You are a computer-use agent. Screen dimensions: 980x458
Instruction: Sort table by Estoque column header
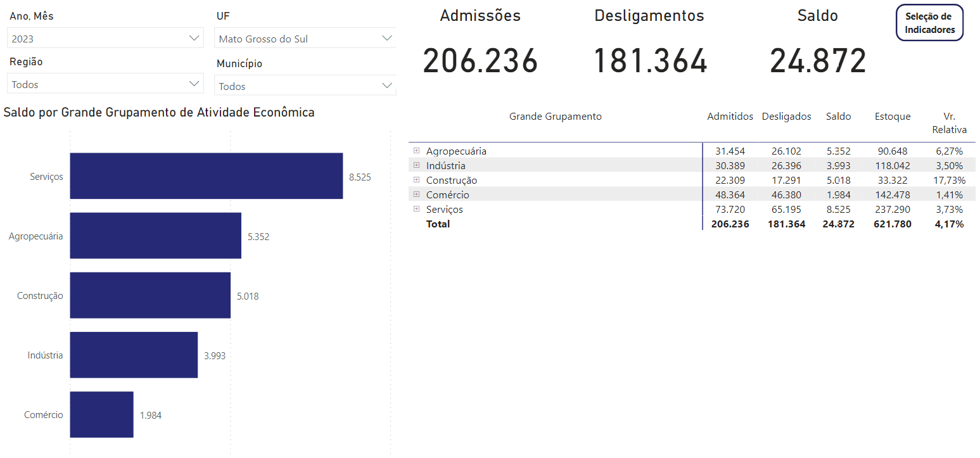892,117
